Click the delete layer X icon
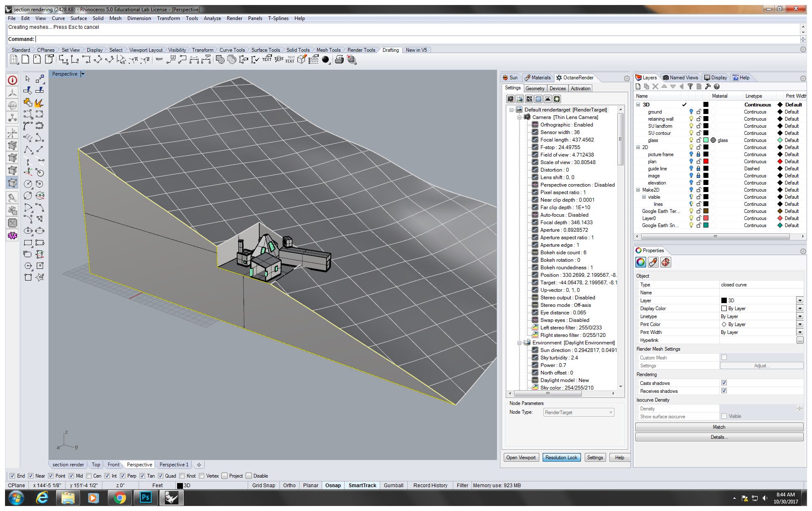Viewport: 812px width, 511px height. click(655, 87)
